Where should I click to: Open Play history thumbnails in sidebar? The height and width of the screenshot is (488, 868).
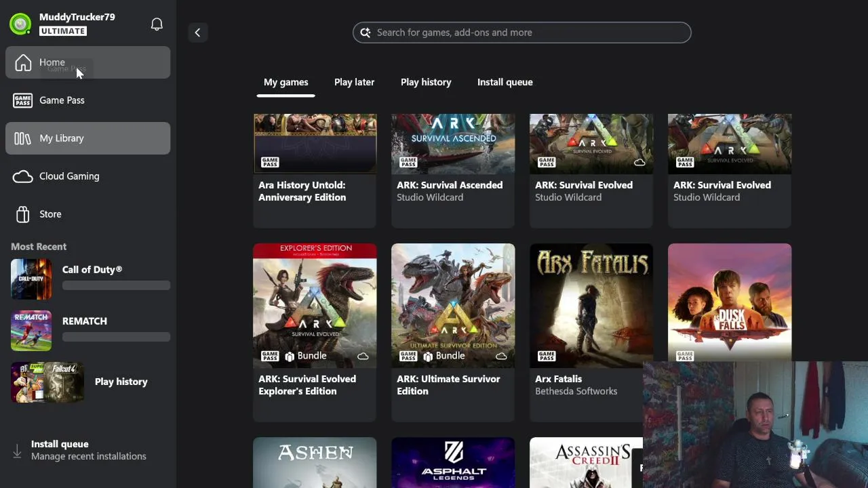coord(47,382)
